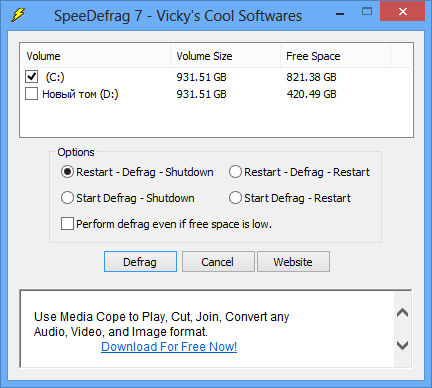Click the Новый том (D:) volume name
The image size is (432, 388).
[x=80, y=94]
